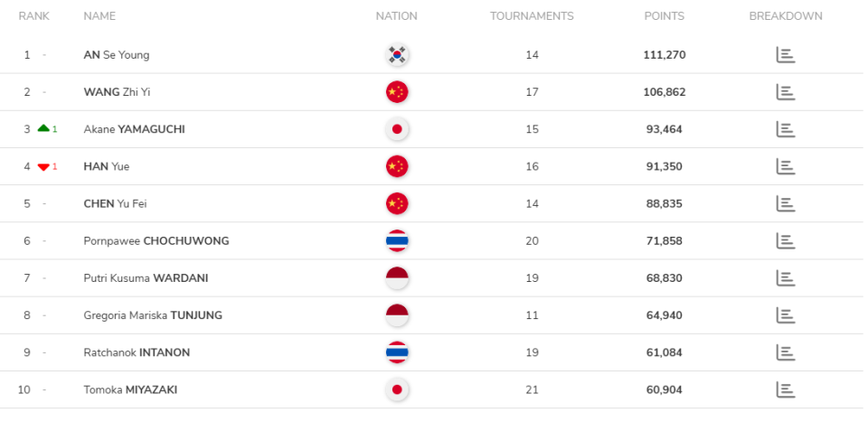Open breakdown for Gregoria Mariska TUNJUNG
Image resolution: width=868 pixels, height=422 pixels.
(785, 315)
